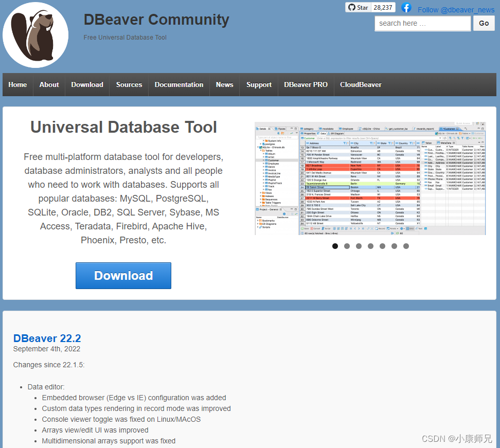Click the Console viewer toggle list item
This screenshot has width=500, height=448.
click(x=121, y=419)
